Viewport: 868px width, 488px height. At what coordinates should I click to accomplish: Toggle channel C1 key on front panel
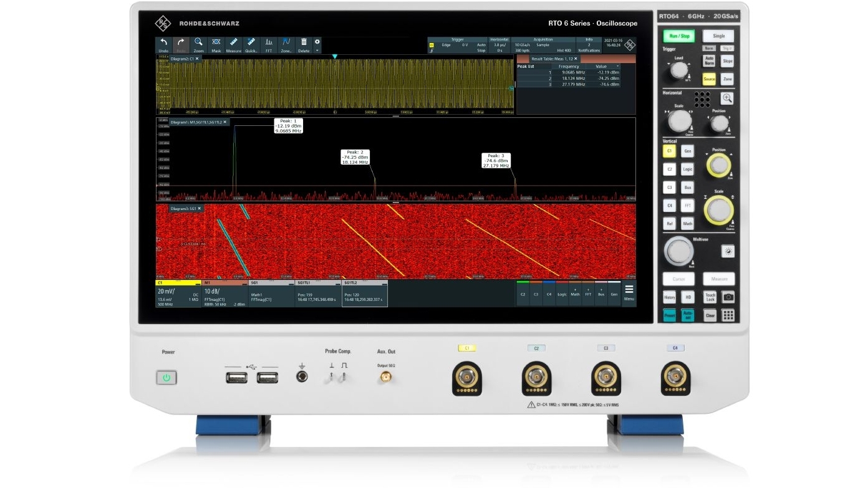(669, 151)
